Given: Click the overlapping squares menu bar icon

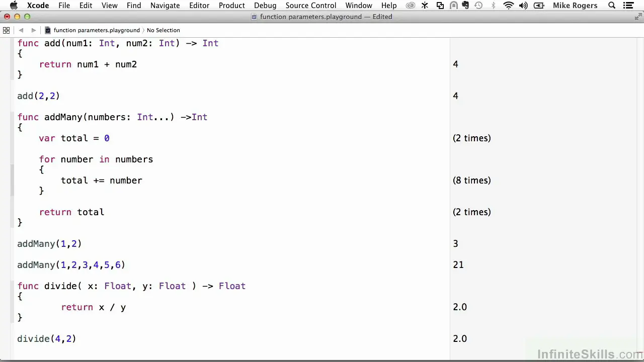Looking at the screenshot, I should 440,6.
